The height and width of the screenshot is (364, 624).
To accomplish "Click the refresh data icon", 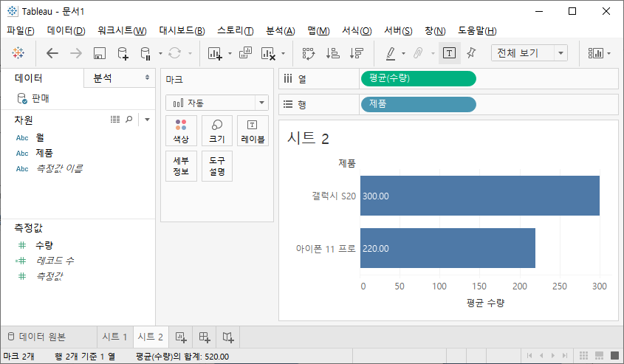I will [x=175, y=53].
